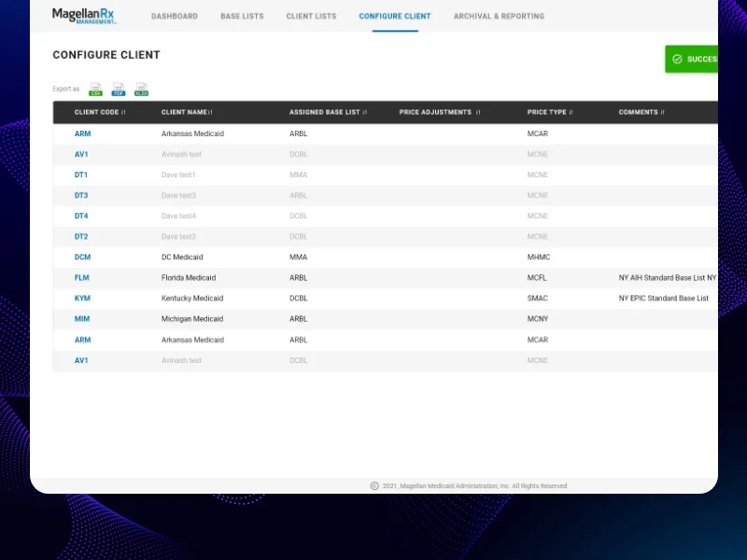This screenshot has width=747, height=560.
Task: Open client code DT4 link
Action: click(81, 216)
